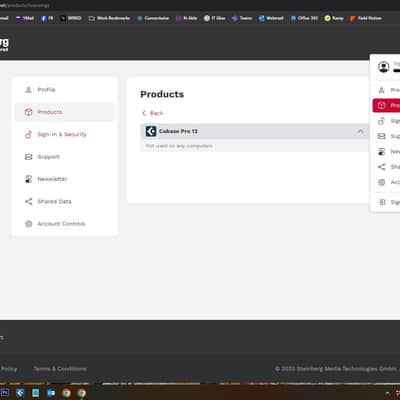Click the Cubase Pro 12 product name
Image resolution: width=400 pixels, height=400 pixels.
coord(178,131)
